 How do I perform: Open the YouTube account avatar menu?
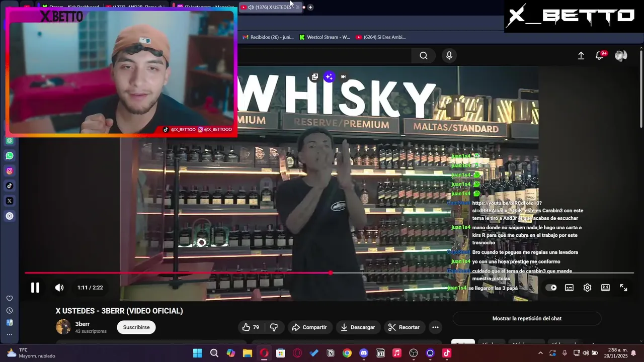coord(621,56)
